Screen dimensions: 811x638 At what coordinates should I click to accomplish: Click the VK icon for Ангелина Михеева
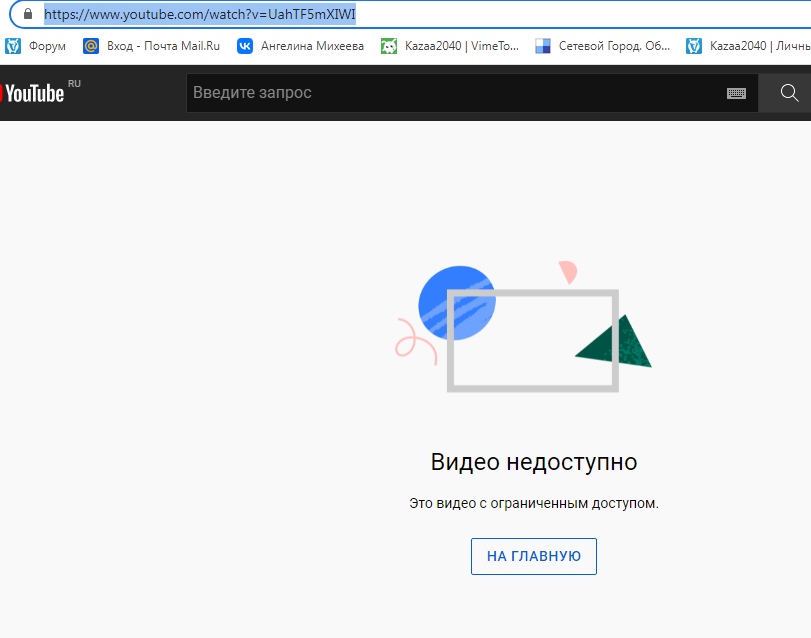pos(245,45)
